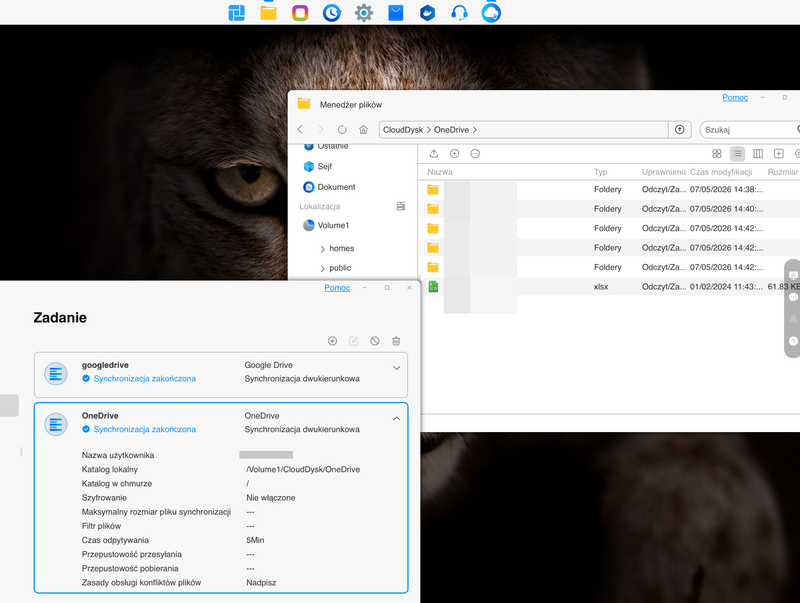Pause the task with the stop icon
This screenshot has height=603, width=800.
(x=375, y=341)
